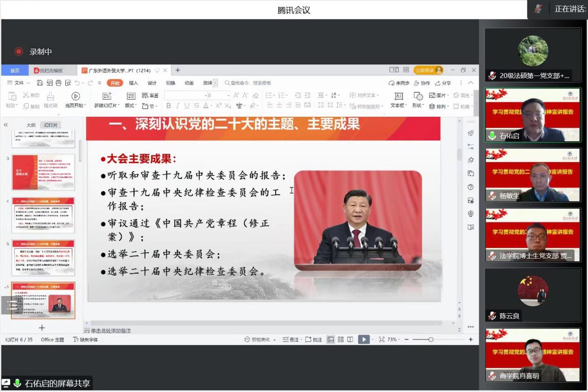Click the 形状 shapes icon
This screenshot has width=588, height=392.
(418, 96)
